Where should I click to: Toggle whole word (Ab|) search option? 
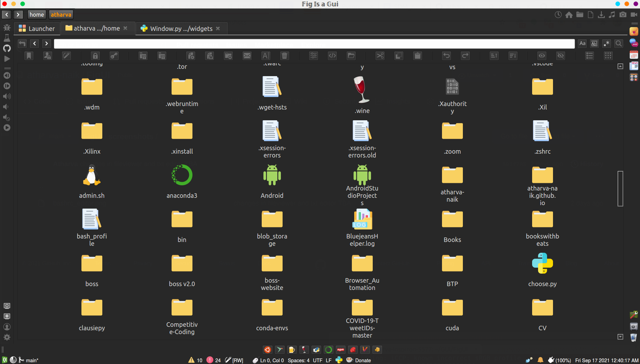[594, 43]
